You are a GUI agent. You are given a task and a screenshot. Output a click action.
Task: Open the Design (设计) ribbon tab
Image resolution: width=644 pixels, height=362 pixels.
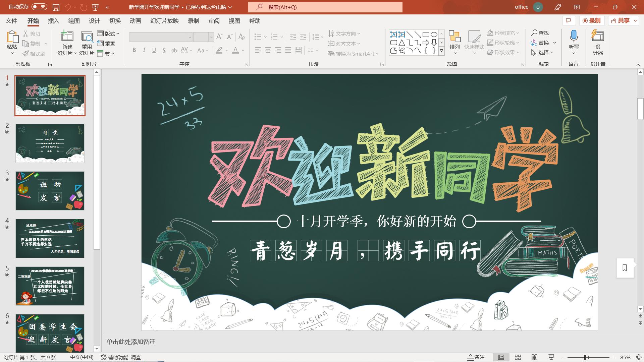click(94, 21)
